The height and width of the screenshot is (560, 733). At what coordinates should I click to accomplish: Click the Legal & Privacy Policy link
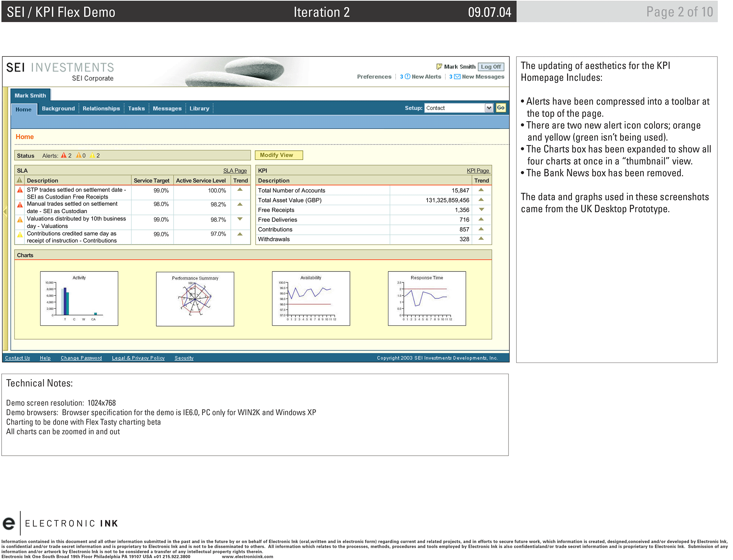point(138,358)
